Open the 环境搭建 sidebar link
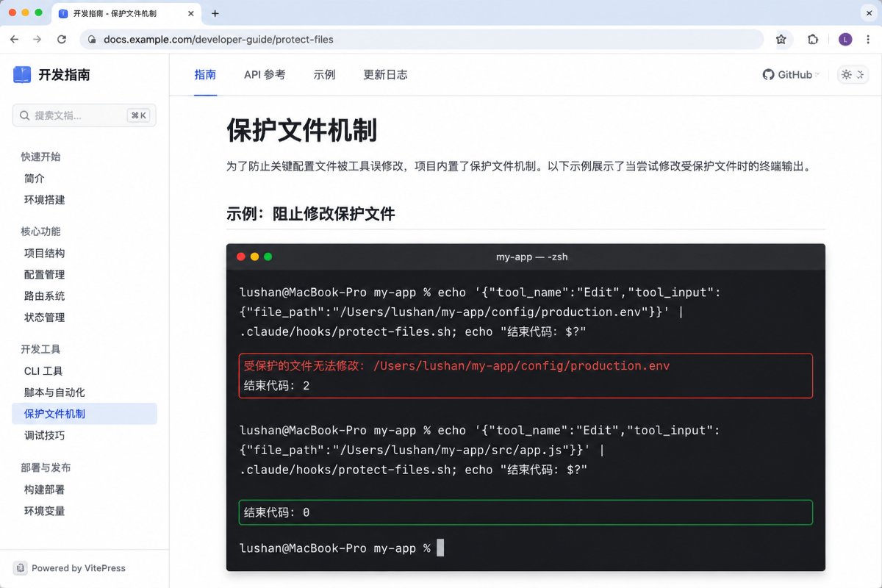Screen dimensions: 882x588 [x=44, y=199]
